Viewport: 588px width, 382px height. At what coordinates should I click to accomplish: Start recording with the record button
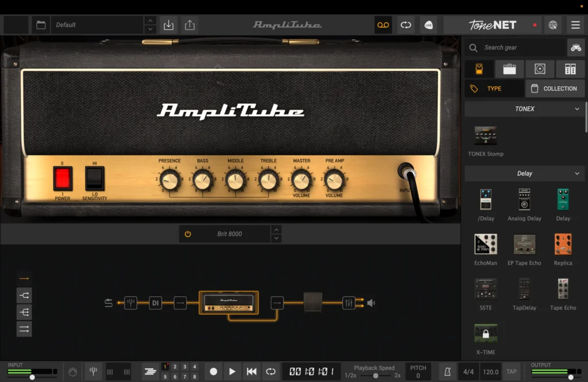(214, 372)
